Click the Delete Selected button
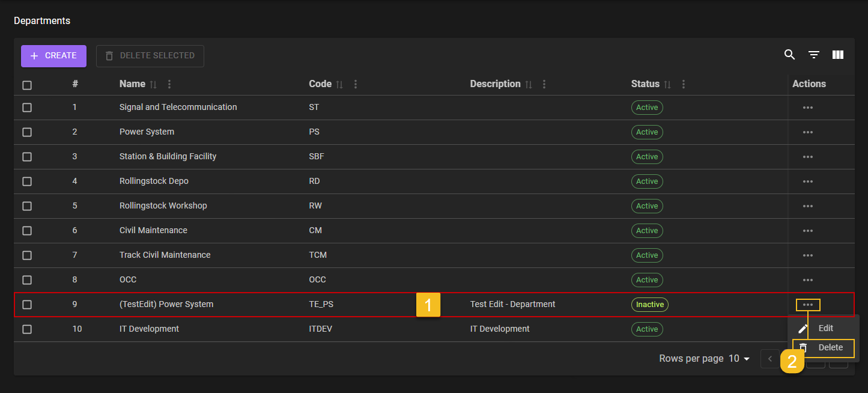Image resolution: width=868 pixels, height=393 pixels. coord(150,56)
